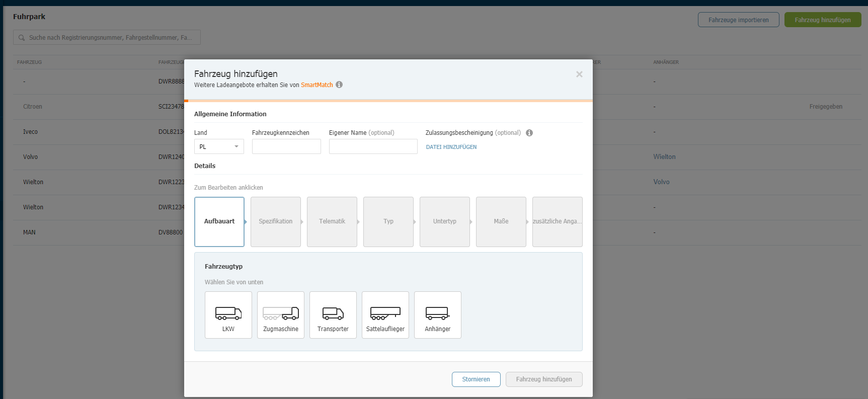Click the Stornieren button
The image size is (868, 399).
(476, 379)
